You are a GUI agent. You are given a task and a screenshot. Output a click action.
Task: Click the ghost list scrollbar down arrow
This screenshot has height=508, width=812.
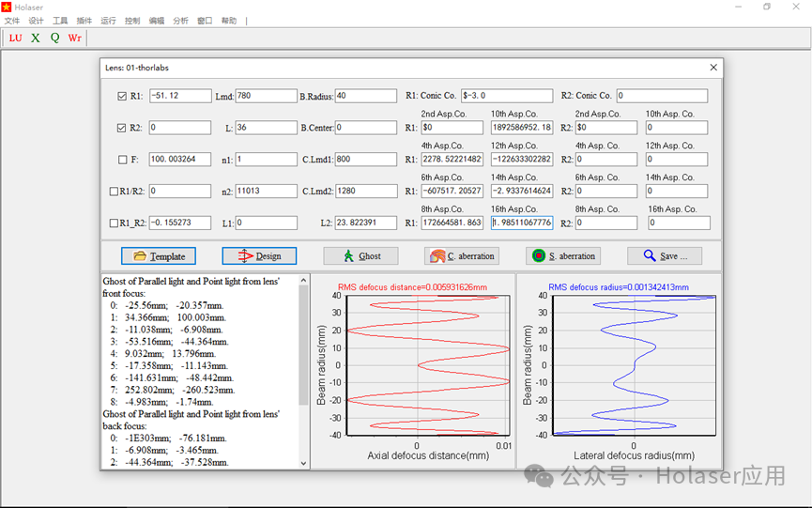[303, 464]
